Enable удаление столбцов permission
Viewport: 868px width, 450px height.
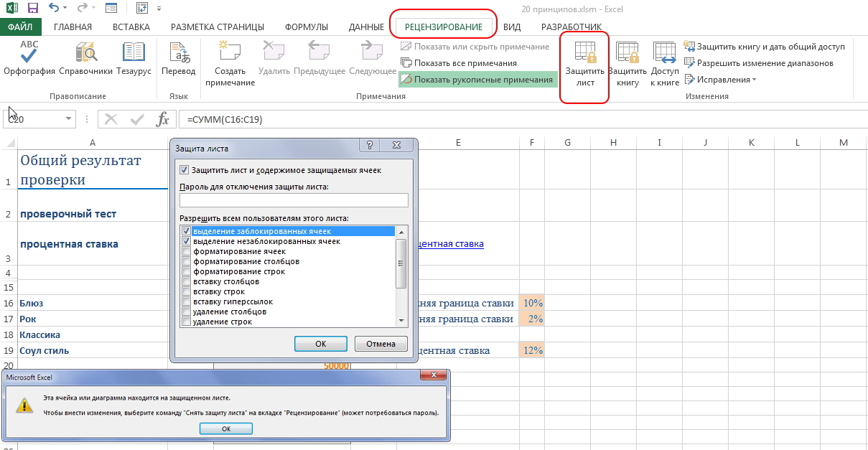(187, 311)
